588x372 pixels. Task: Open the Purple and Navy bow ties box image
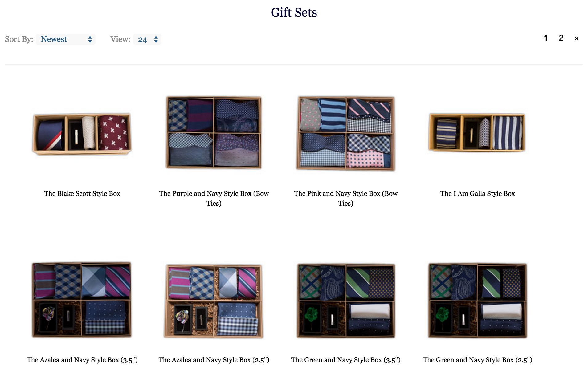click(x=214, y=132)
